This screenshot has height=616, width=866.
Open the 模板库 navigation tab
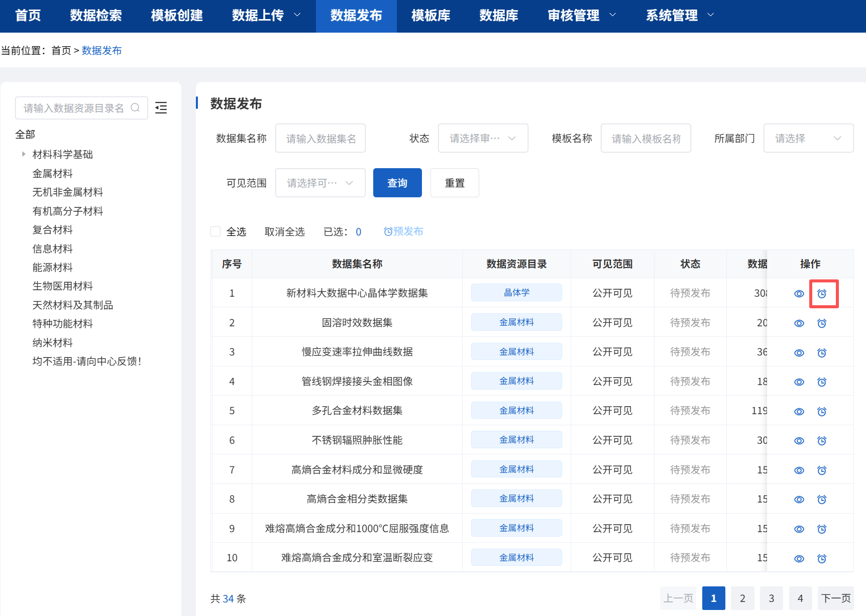tap(430, 16)
